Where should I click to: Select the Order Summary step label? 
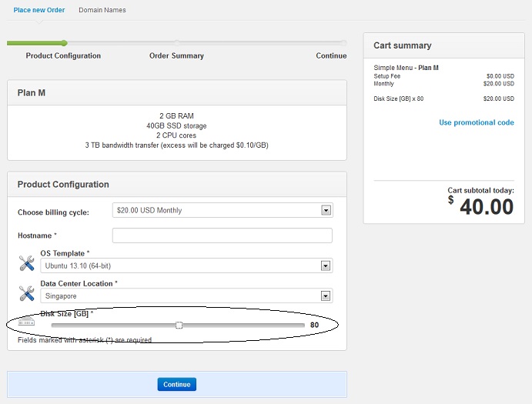(x=176, y=55)
